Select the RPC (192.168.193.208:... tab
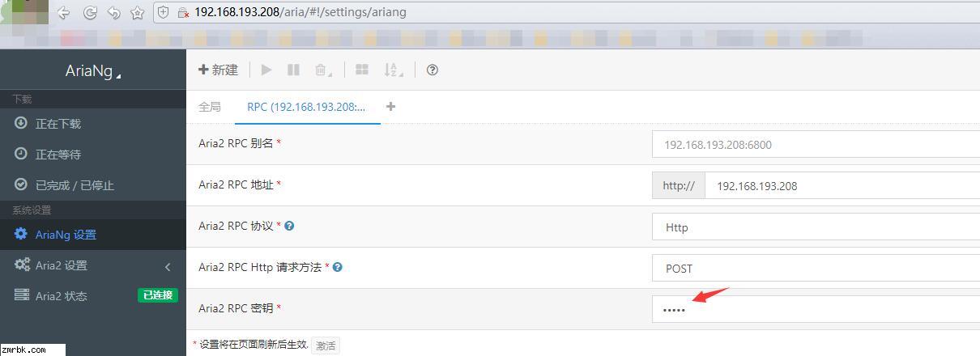The image size is (980, 356). 306,107
